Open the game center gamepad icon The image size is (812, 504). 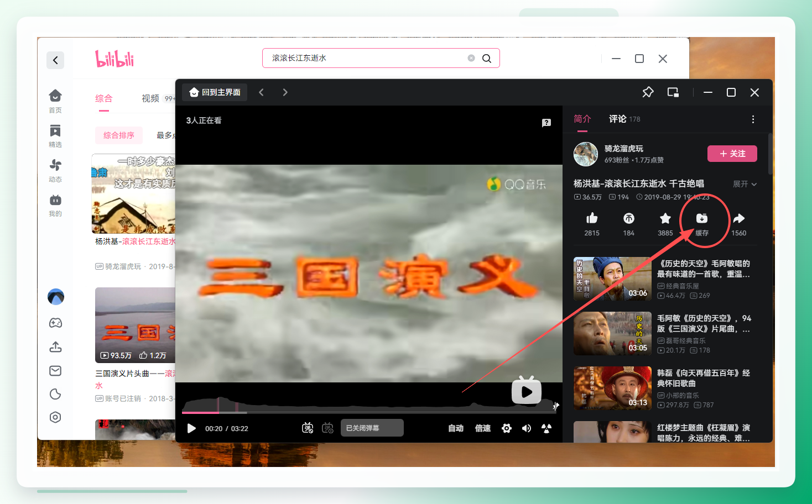[55, 323]
